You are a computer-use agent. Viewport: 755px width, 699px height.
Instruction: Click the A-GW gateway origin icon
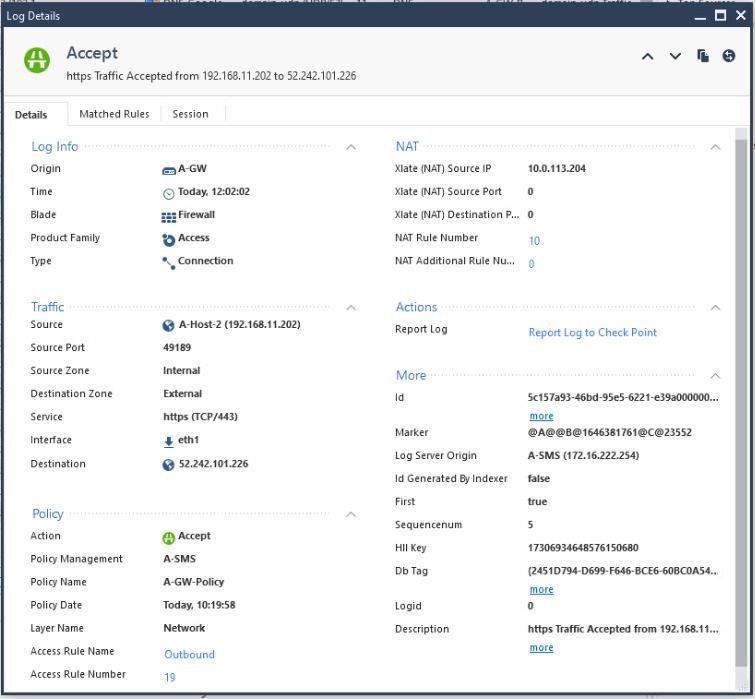169,170
